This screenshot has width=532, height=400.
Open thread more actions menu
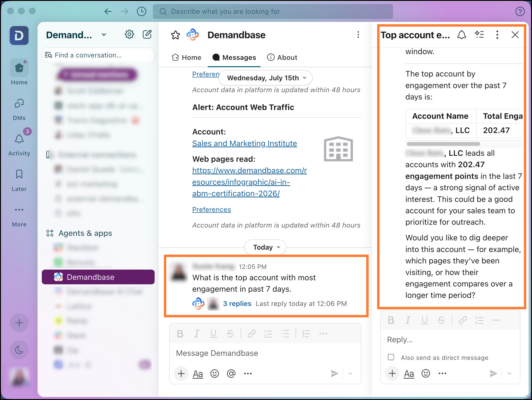click(x=497, y=35)
